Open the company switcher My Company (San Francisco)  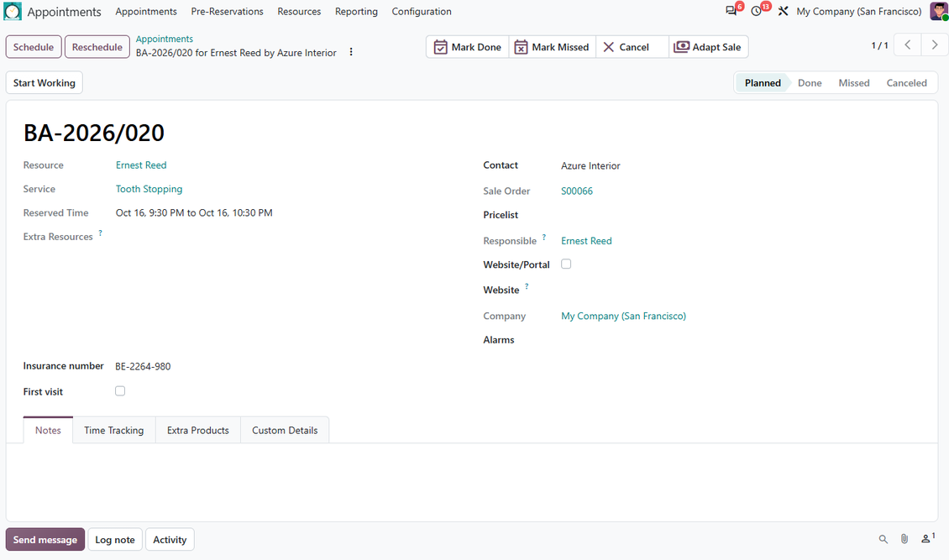[x=859, y=12]
